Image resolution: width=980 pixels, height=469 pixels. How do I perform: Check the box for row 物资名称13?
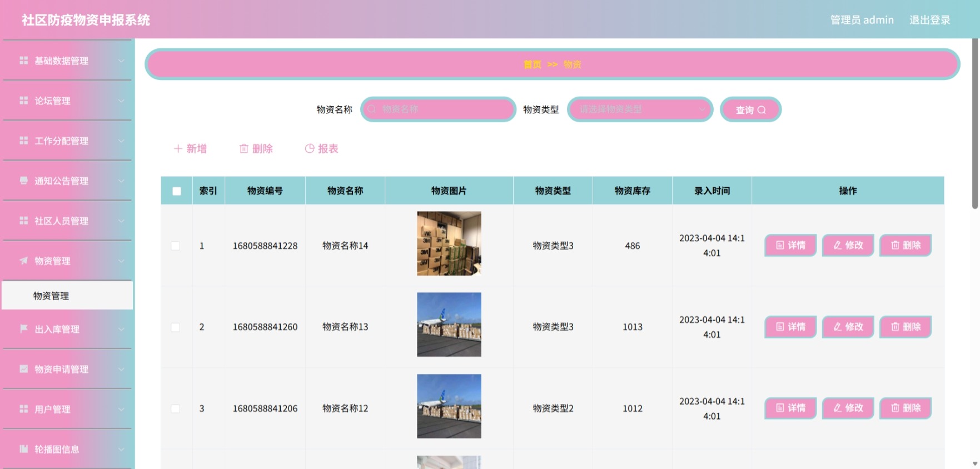(176, 327)
